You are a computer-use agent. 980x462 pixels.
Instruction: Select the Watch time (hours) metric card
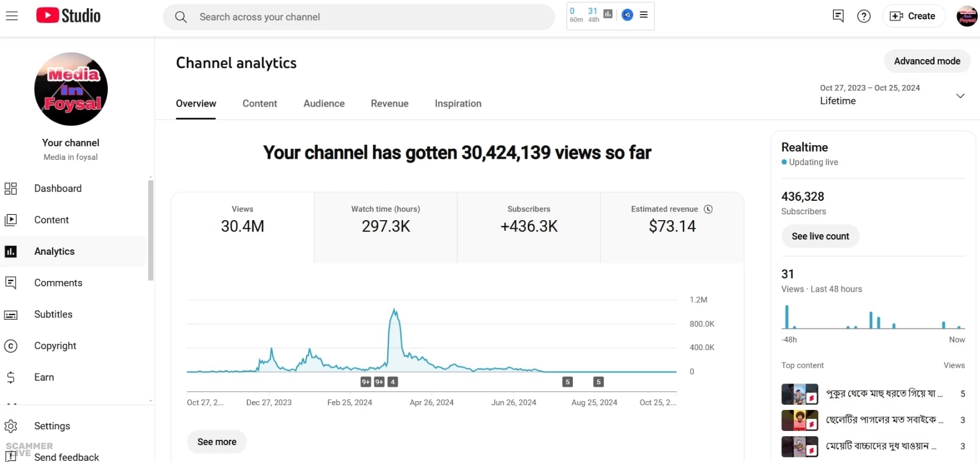click(385, 227)
